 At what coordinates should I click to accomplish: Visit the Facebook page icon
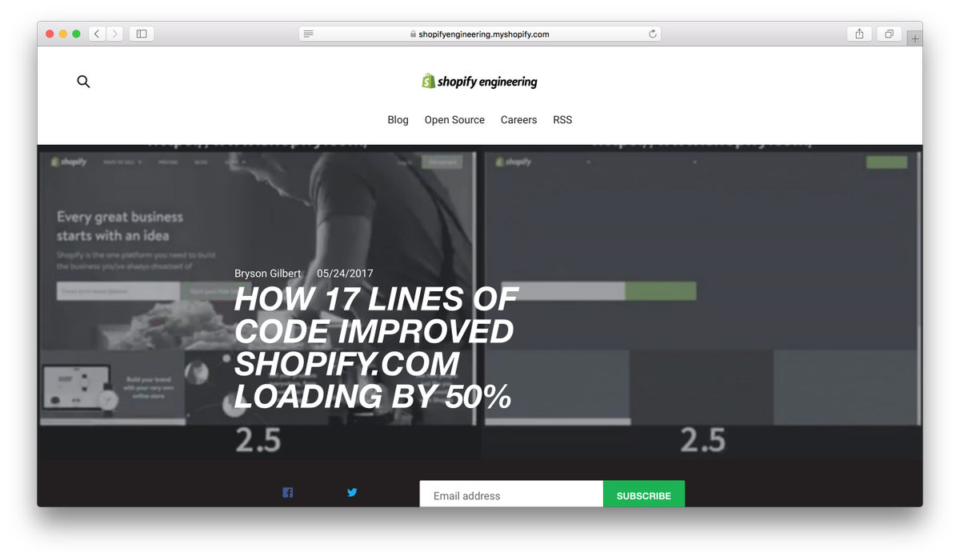point(288,493)
